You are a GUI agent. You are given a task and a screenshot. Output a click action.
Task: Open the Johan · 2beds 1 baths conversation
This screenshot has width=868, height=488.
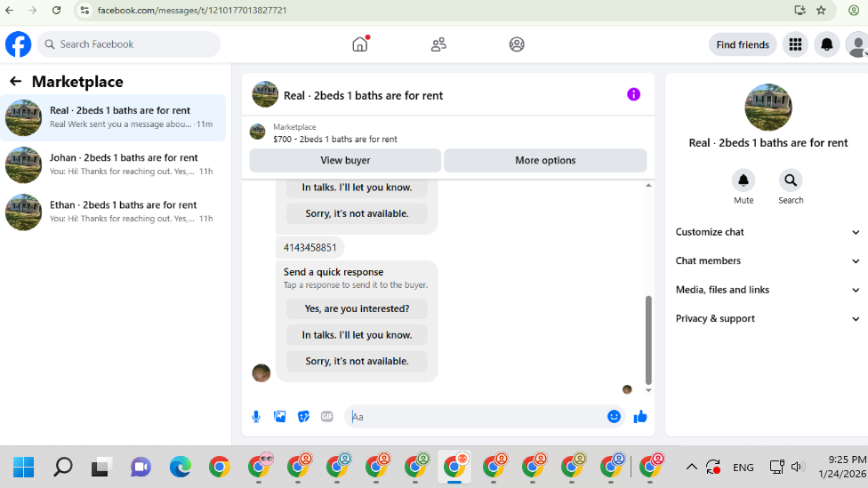114,164
